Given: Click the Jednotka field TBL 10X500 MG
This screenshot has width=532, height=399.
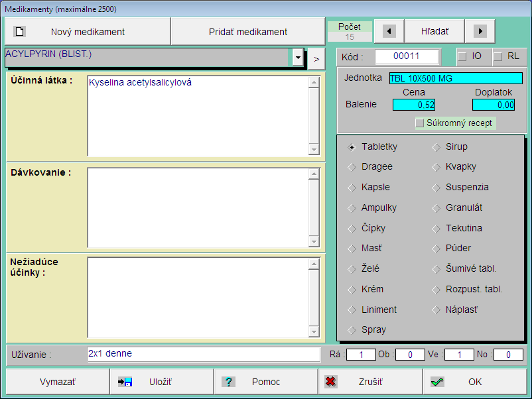Looking at the screenshot, I should click(456, 78).
